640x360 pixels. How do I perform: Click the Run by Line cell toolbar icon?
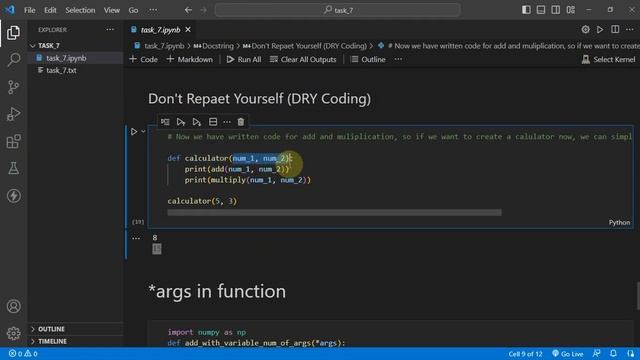165,122
